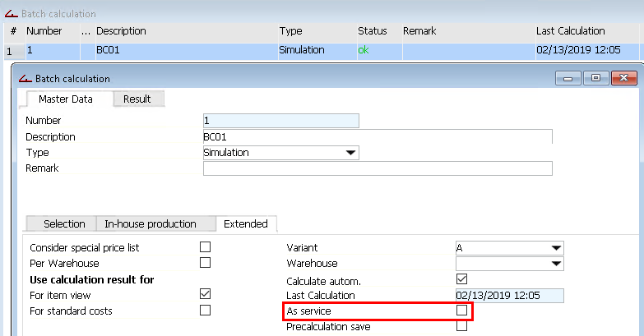Uncheck the For item view checkbox

click(x=205, y=294)
